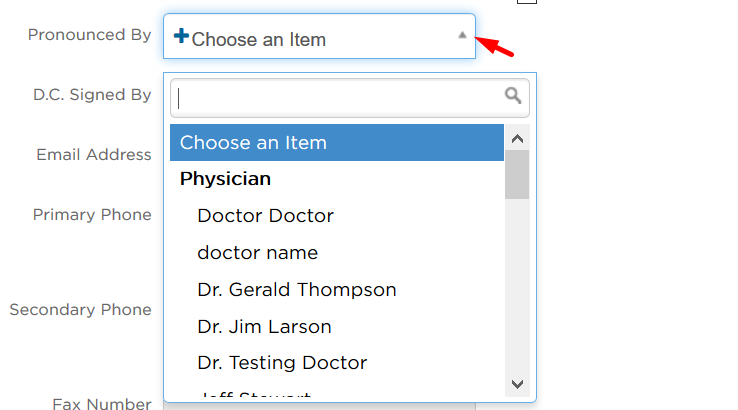Click the list scrollbar thumb
The image size is (738, 410).
point(517,175)
